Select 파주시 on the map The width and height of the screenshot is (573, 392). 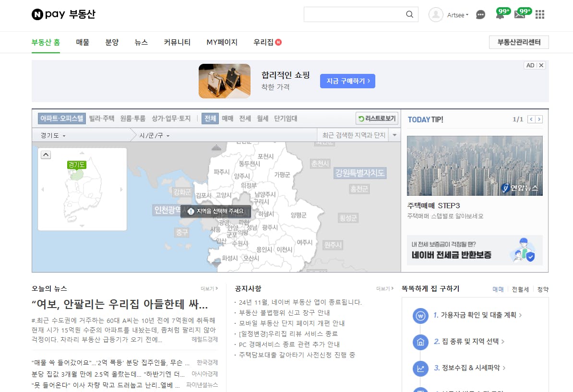coord(221,172)
